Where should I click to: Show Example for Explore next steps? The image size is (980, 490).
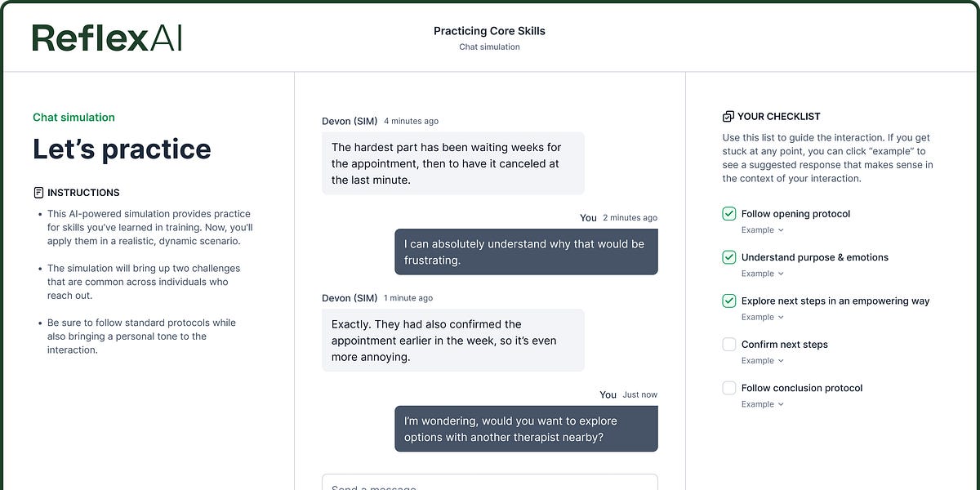pyautogui.click(x=762, y=317)
